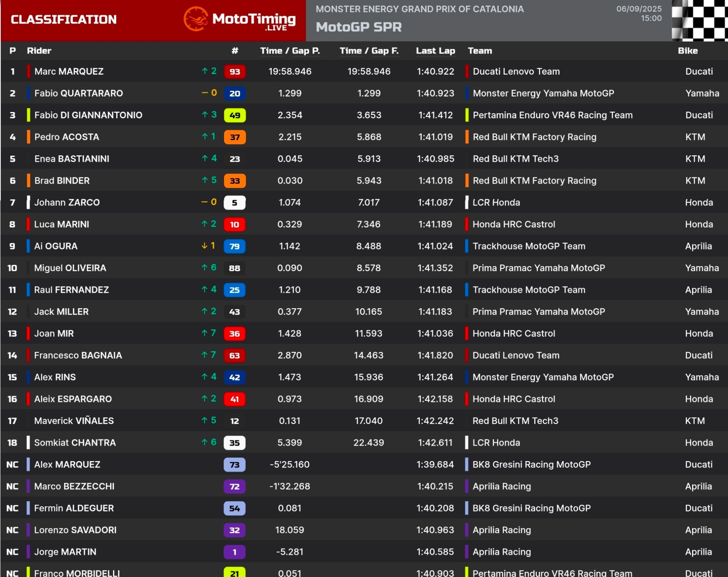Click the 'Last Lap' column header

[435, 51]
